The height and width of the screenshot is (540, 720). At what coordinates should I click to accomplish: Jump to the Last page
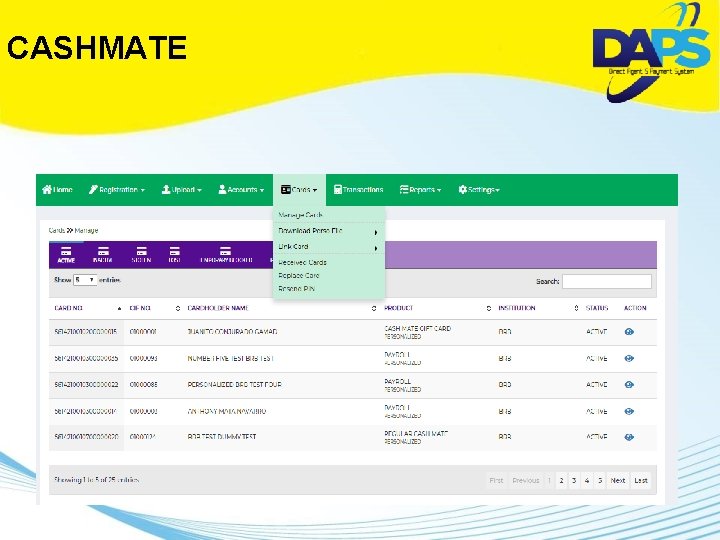click(641, 480)
